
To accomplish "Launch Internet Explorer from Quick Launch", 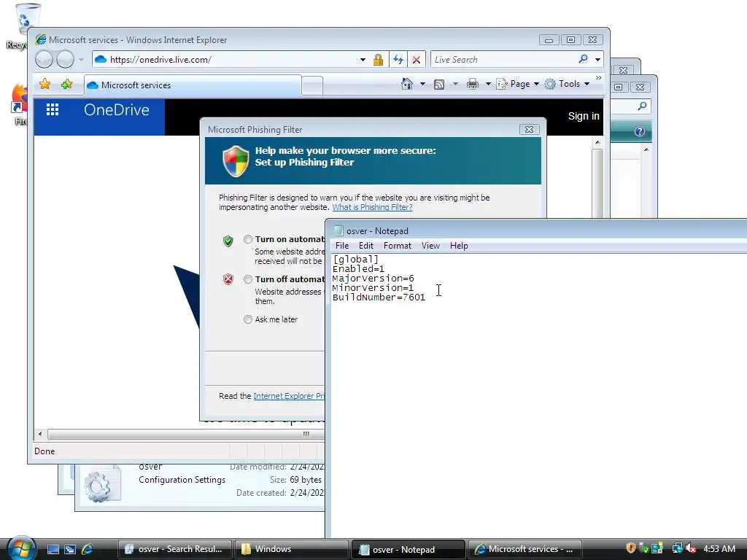I will [x=88, y=549].
